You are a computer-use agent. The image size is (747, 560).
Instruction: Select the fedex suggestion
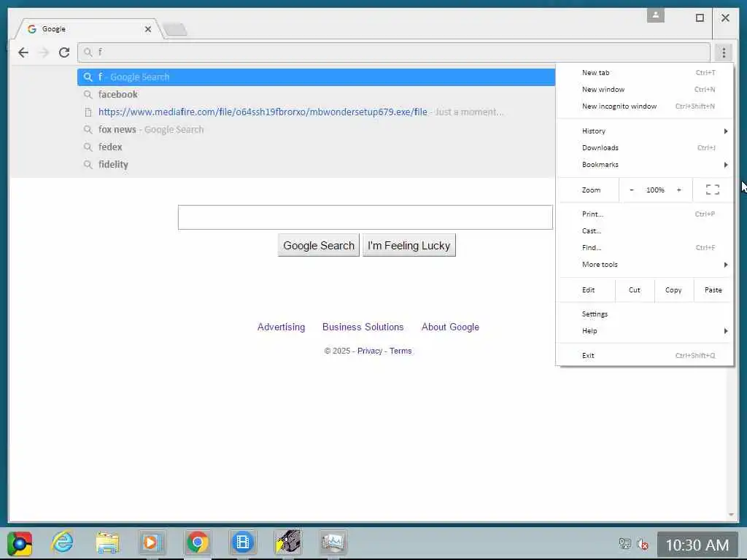click(317, 147)
